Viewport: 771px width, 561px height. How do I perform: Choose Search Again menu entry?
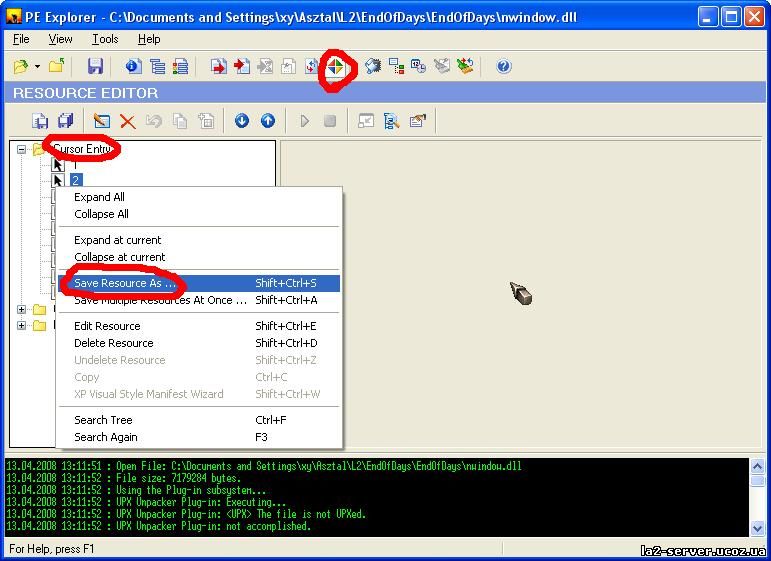[x=199, y=437]
